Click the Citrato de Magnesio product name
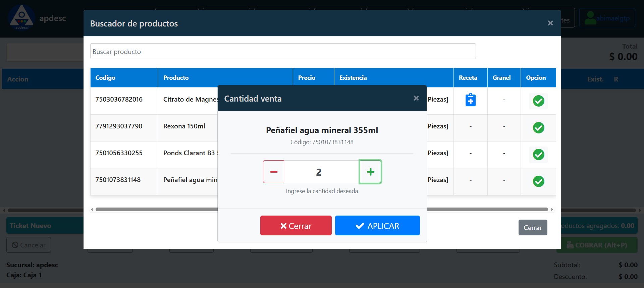Screen dimensions: 644x288 [x=191, y=99]
